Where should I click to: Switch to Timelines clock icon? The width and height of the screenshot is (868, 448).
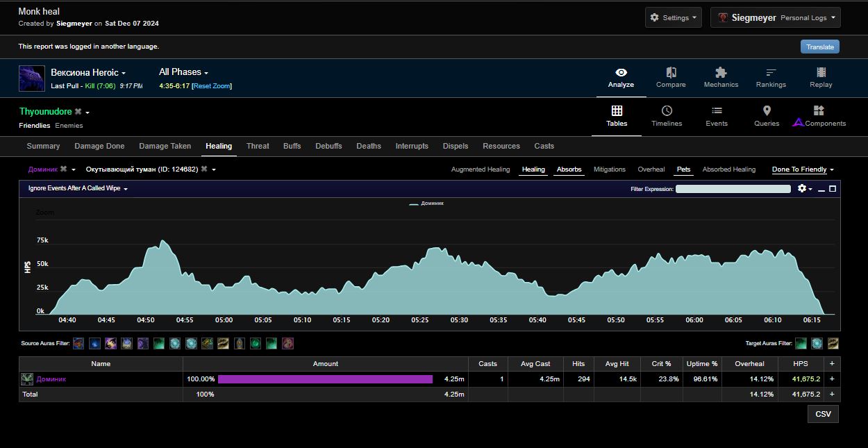coord(667,111)
